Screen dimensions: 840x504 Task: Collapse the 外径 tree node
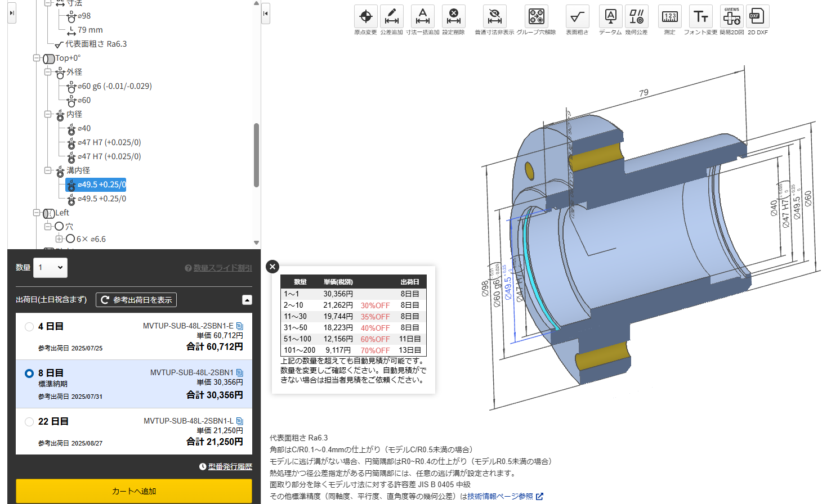[x=48, y=72]
